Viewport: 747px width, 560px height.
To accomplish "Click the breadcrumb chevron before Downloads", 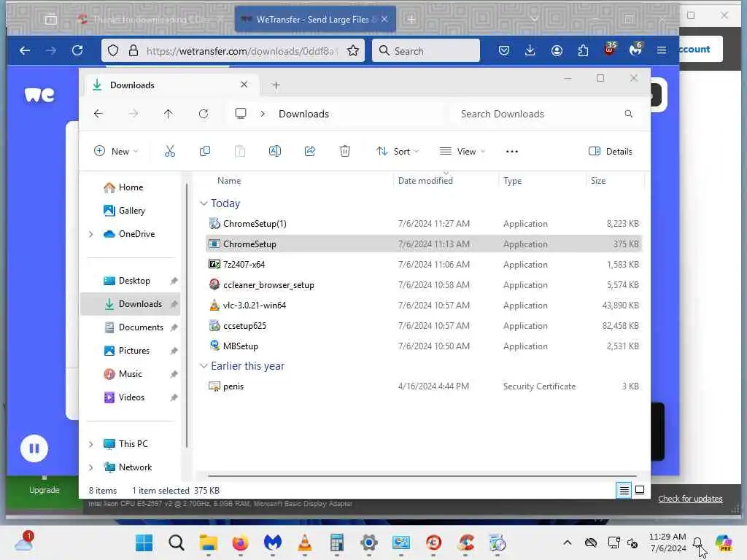I will tap(263, 114).
